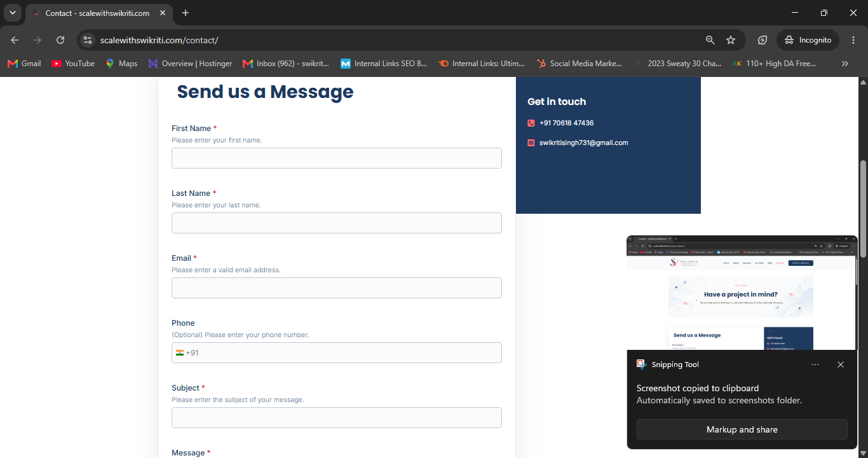Click the Subject input field
868x458 pixels.
point(337,418)
